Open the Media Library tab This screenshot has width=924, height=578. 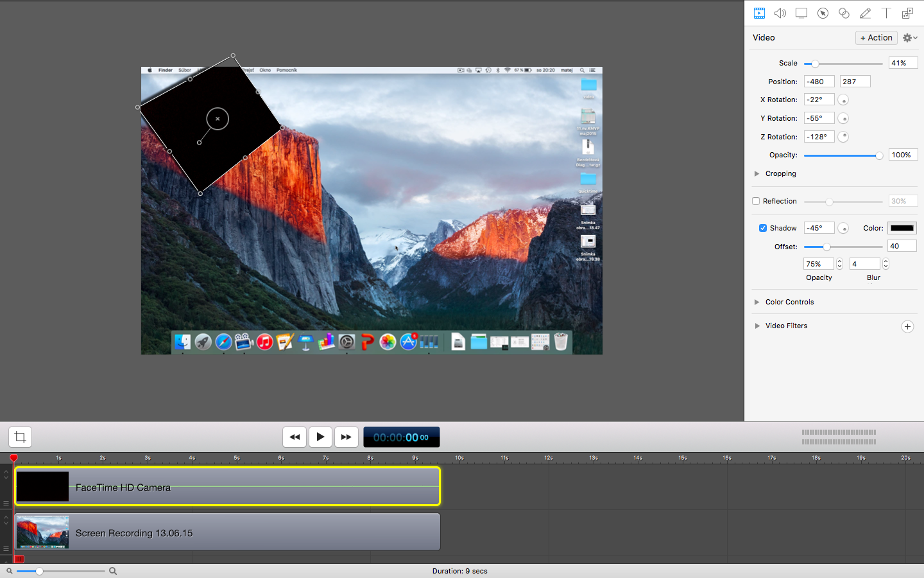(x=907, y=13)
